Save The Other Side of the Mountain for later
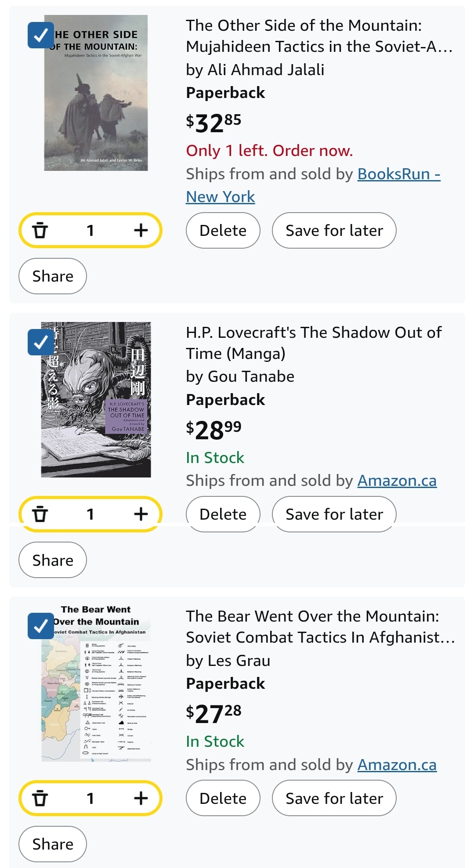The width and height of the screenshot is (474, 868). click(x=334, y=230)
